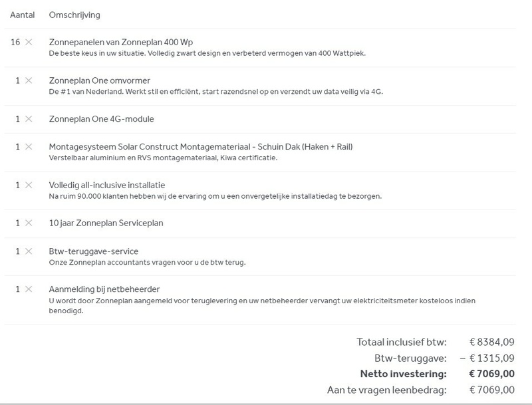Click the × icon next to Montagesysteem Solar Construct
Image resolution: width=532 pixels, height=405 pixels.
(28, 147)
